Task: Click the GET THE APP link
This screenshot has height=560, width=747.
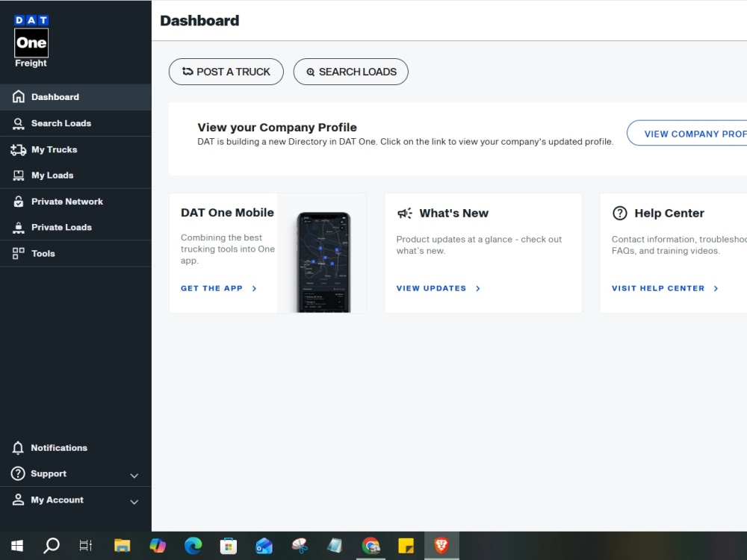Action: click(x=219, y=288)
